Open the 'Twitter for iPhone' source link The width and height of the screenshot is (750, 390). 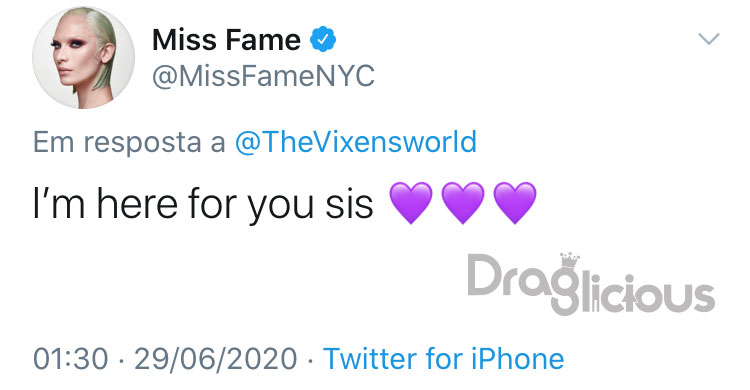click(444, 359)
